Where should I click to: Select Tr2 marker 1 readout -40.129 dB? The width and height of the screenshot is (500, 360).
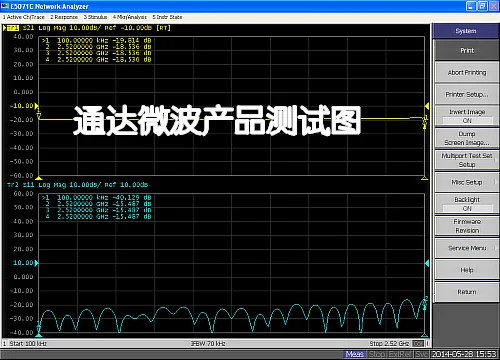96,197
